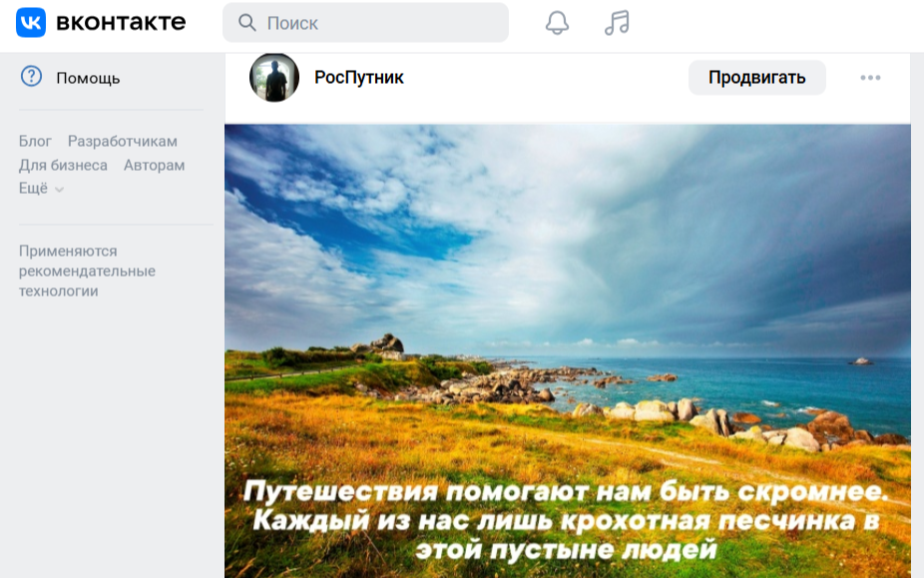
Task: Click the search magnifier icon
Action: point(245,20)
